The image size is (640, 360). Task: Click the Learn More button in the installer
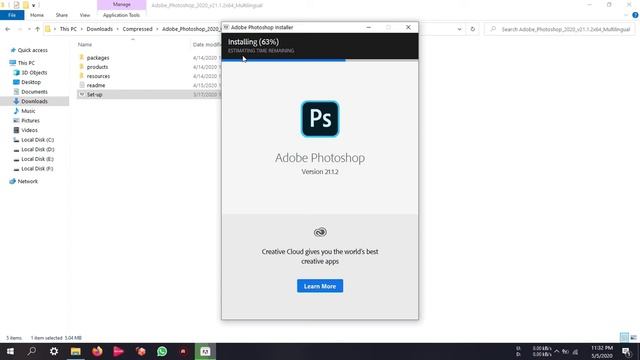click(x=320, y=286)
